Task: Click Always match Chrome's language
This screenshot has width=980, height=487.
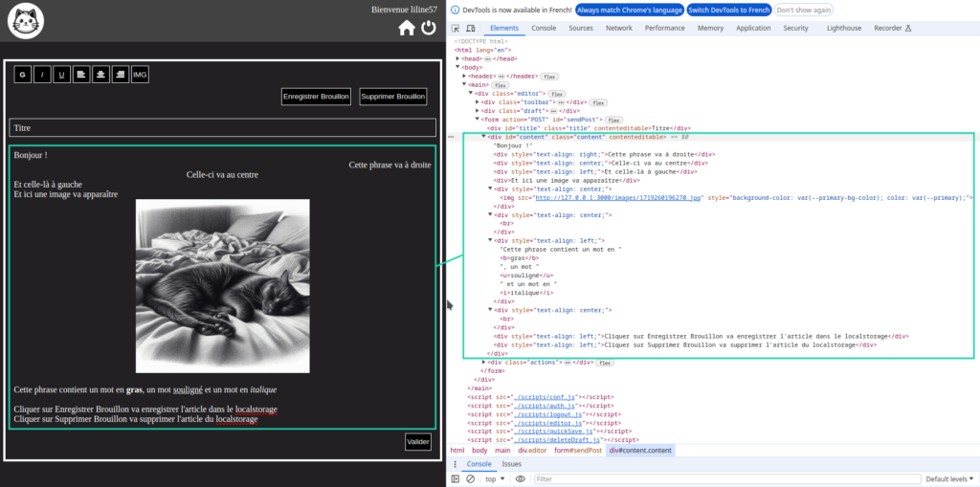Action: click(630, 10)
